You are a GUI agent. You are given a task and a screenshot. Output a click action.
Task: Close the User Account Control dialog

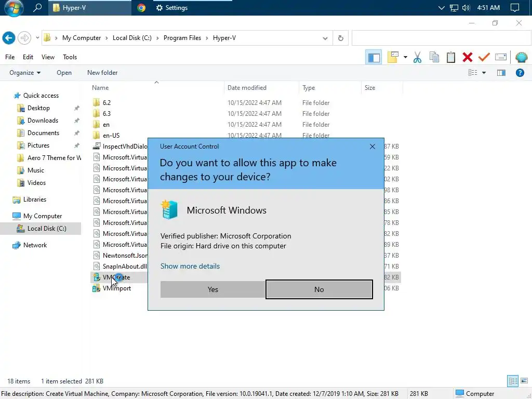click(373, 147)
